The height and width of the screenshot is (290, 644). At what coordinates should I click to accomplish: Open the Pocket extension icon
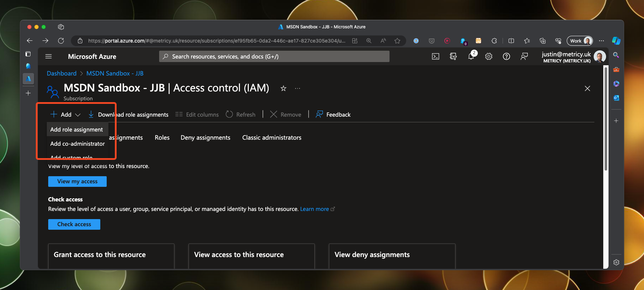432,41
